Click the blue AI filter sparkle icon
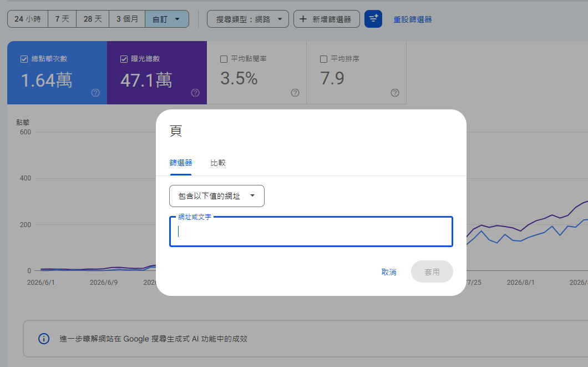588x367 pixels. (x=373, y=19)
